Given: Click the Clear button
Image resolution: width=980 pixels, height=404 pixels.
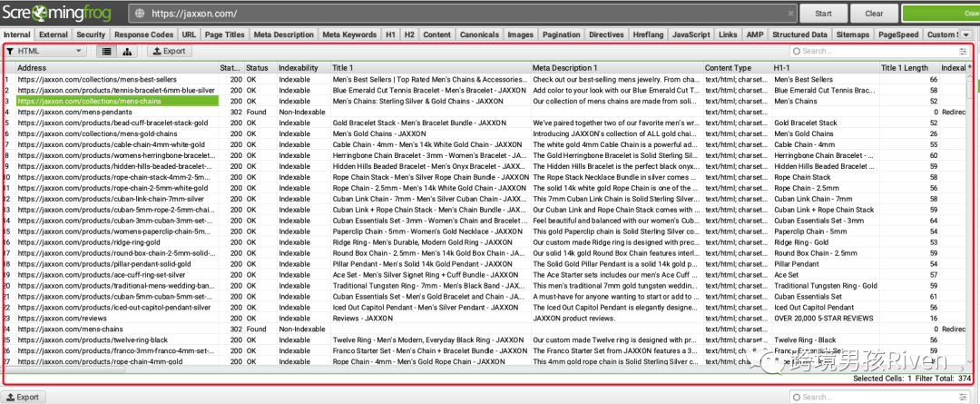Looking at the screenshot, I should 874,13.
